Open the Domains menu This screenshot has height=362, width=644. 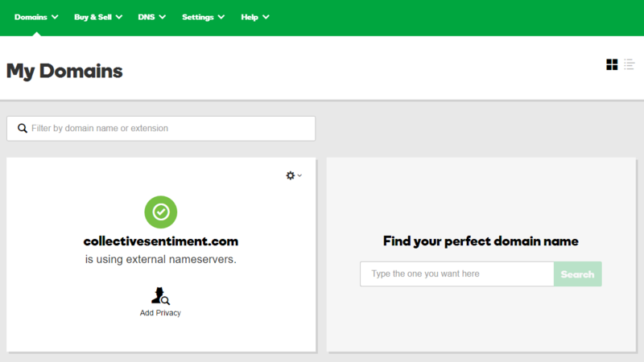(x=36, y=17)
